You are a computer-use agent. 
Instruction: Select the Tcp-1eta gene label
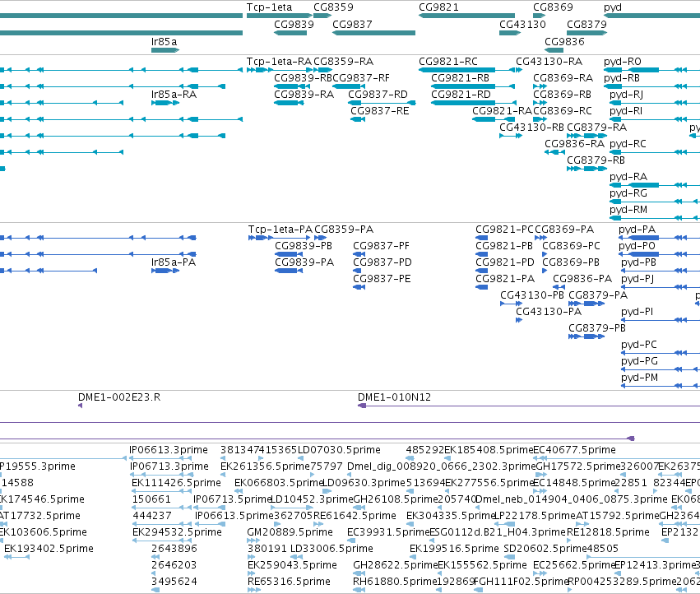click(x=269, y=7)
